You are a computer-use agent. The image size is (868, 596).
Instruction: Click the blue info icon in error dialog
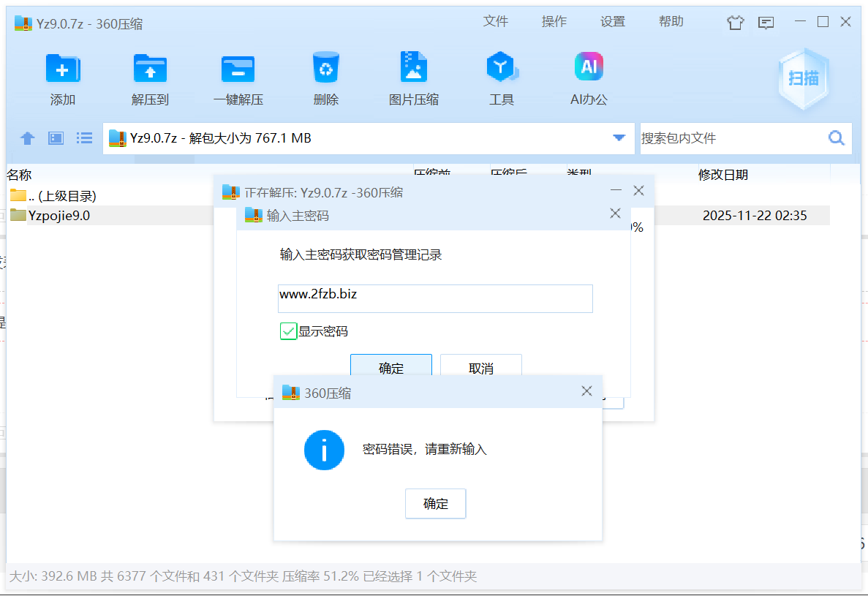pyautogui.click(x=324, y=450)
